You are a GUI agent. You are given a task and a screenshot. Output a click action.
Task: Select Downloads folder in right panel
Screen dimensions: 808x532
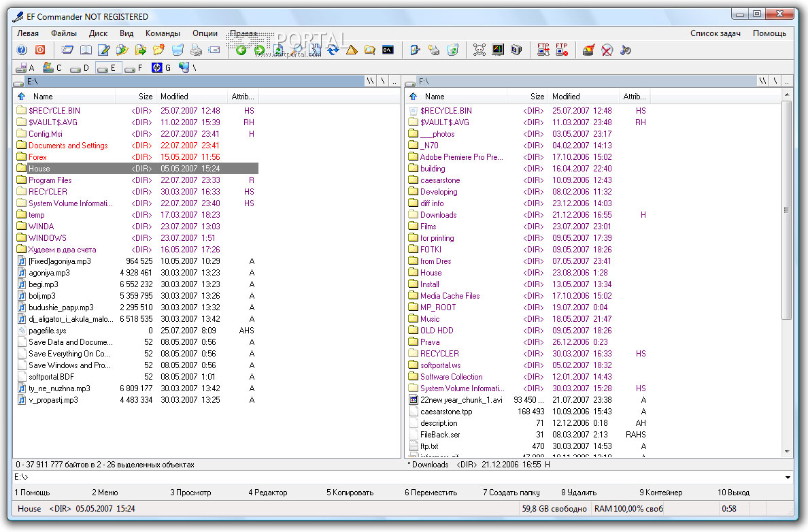[438, 215]
